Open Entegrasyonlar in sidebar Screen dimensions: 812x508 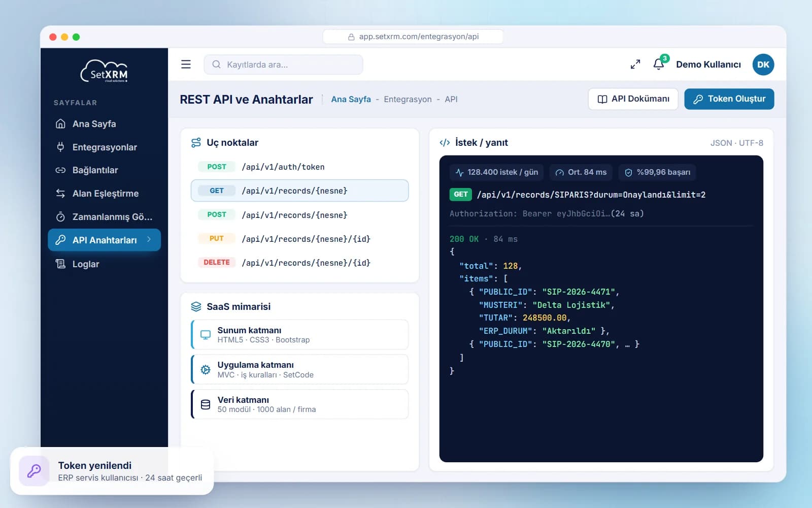[x=104, y=147]
